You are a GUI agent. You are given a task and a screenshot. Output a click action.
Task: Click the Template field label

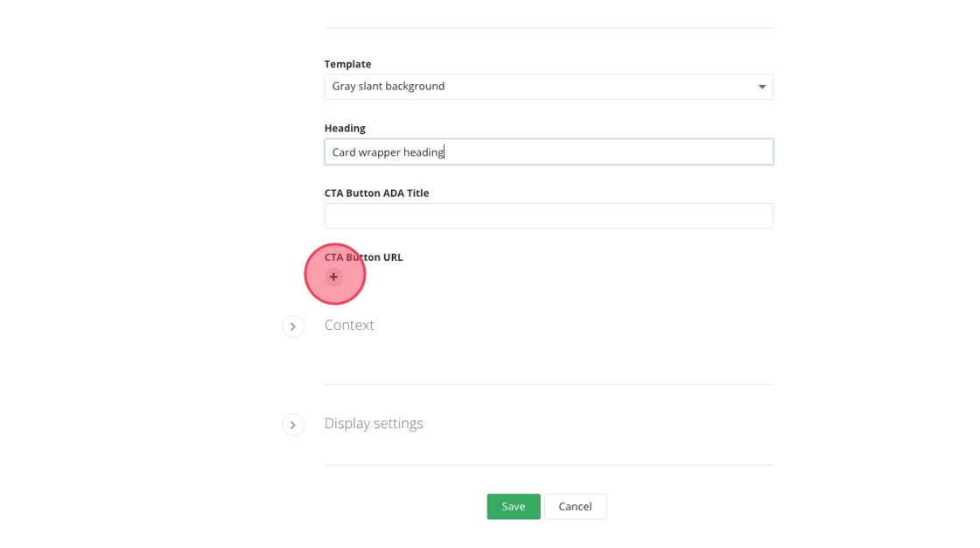347,64
